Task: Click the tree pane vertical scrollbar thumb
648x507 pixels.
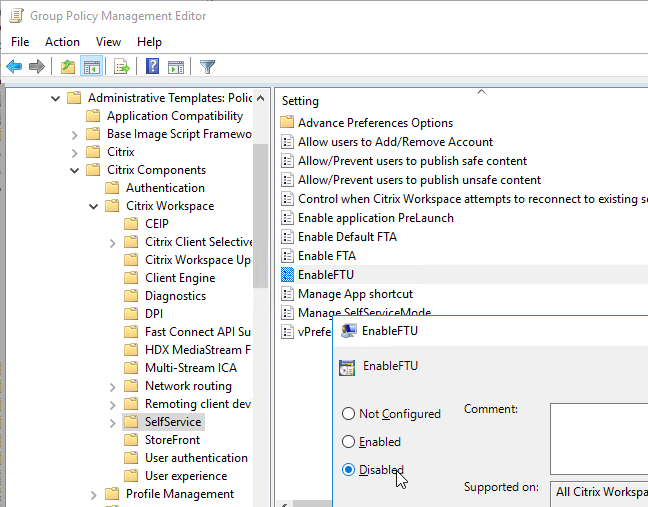Action: tap(260, 215)
